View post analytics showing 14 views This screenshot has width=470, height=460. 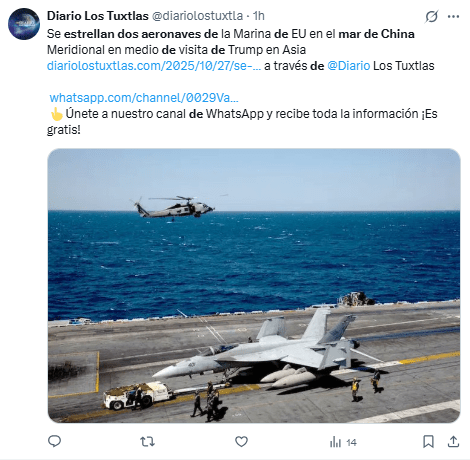click(343, 442)
